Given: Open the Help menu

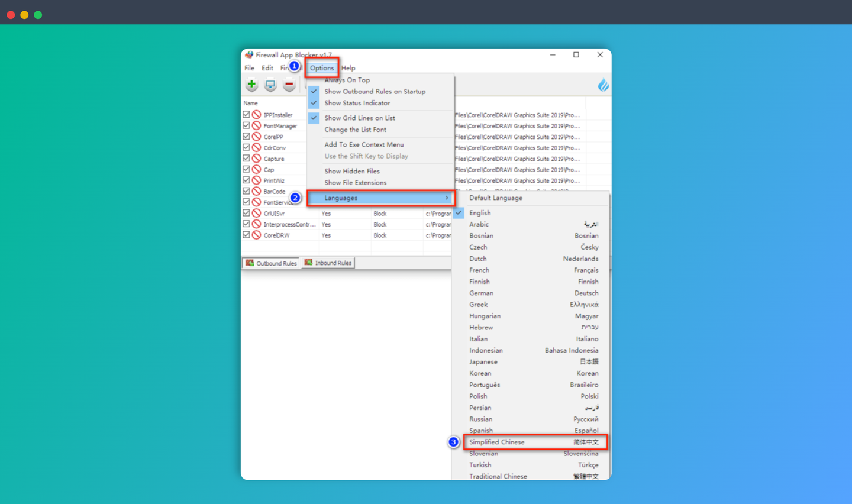Looking at the screenshot, I should point(348,67).
